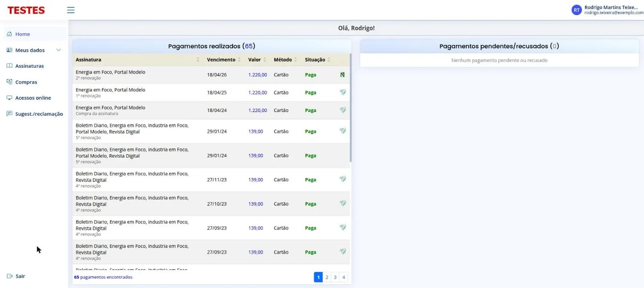
Task: Click the sort arrows beside Vencimento header
Action: (x=239, y=60)
